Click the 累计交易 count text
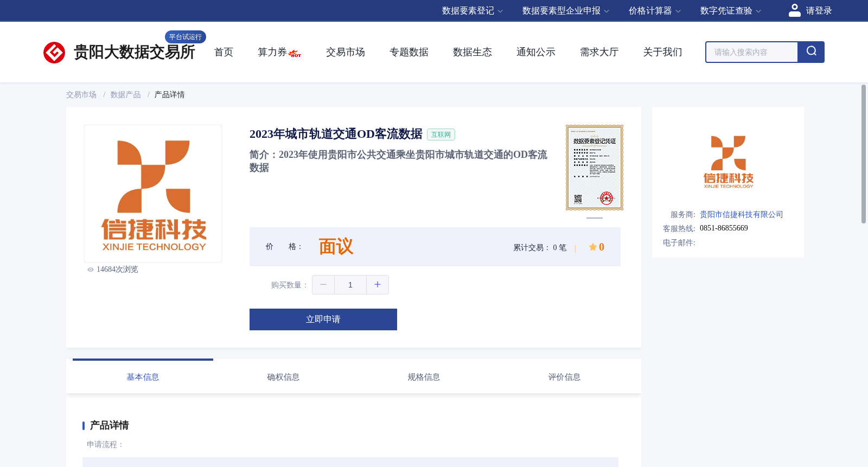The width and height of the screenshot is (868, 467). (540, 248)
